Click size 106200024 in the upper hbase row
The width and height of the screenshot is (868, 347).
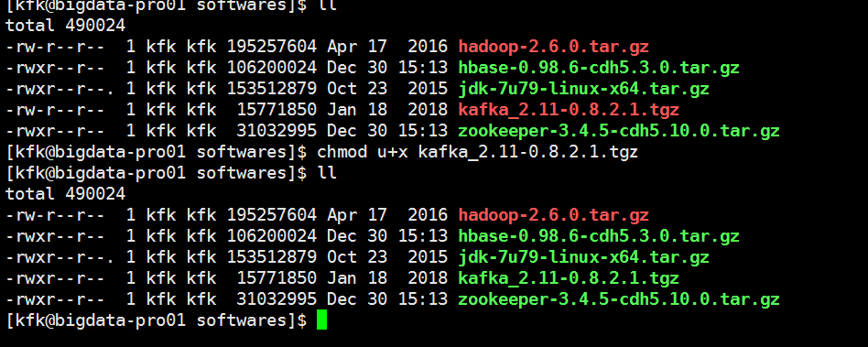[271, 68]
